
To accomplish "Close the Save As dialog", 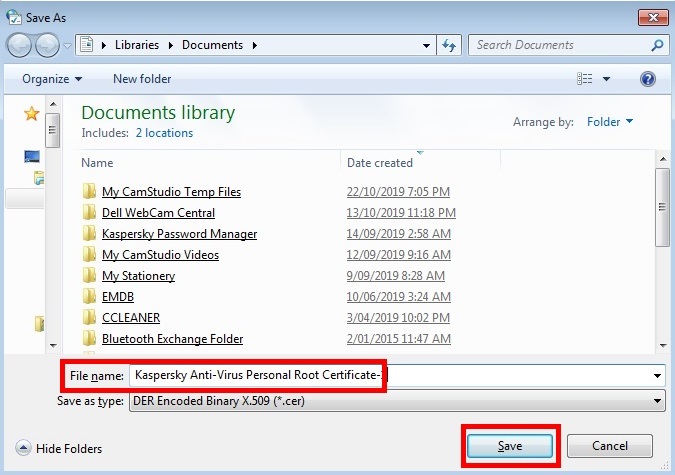I will 653,17.
